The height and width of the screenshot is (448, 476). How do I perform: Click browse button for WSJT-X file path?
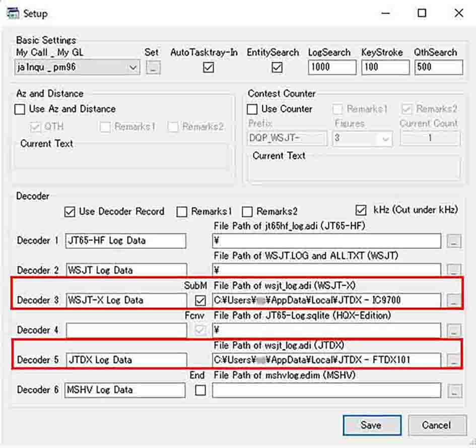click(454, 301)
